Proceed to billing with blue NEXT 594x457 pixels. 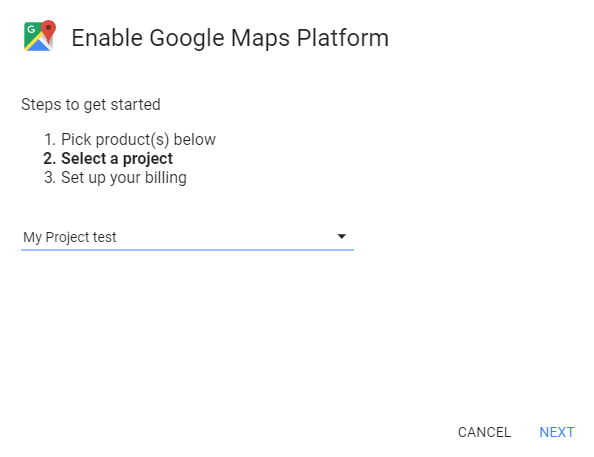point(556,432)
